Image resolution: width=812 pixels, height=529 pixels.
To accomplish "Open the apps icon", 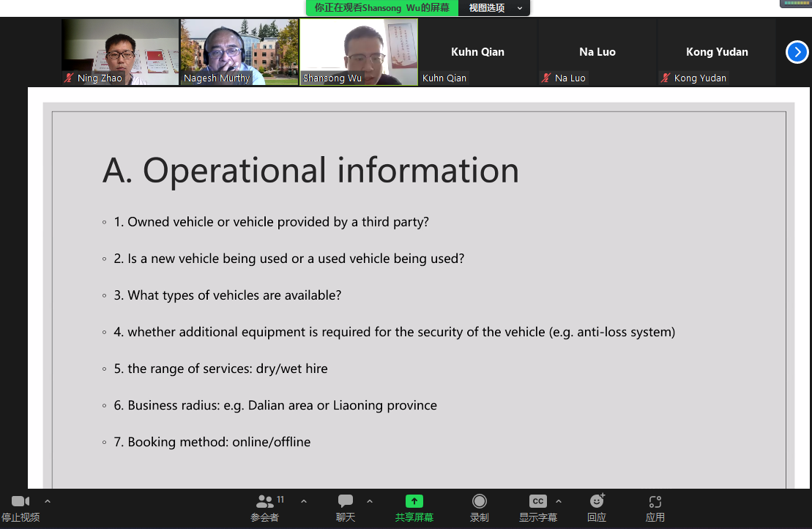I will pos(655,502).
